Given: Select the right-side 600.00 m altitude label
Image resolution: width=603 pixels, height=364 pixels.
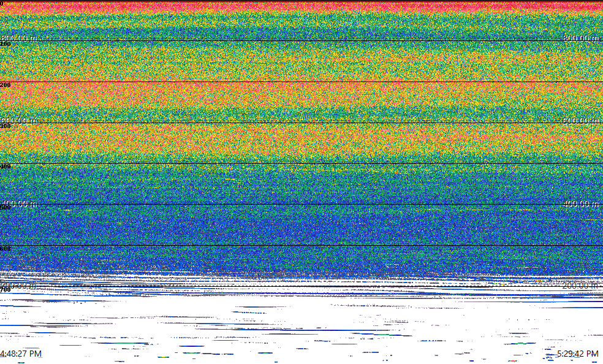Looking at the screenshot, I should (581, 120).
